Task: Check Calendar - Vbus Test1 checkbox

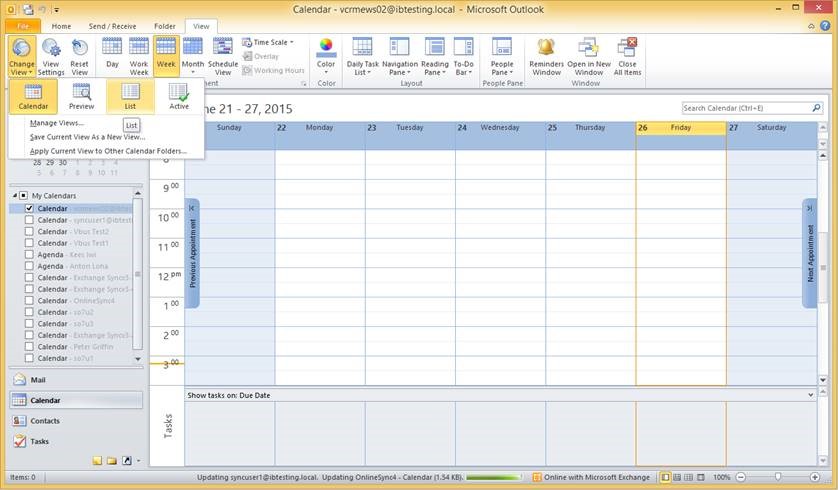Action: (x=29, y=243)
